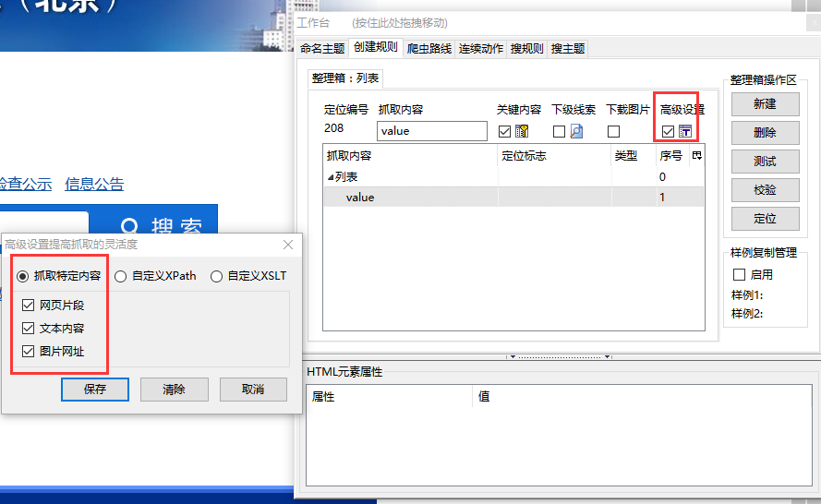Uncheck the 高级设置 checkbox
821x504 pixels.
[x=668, y=131]
